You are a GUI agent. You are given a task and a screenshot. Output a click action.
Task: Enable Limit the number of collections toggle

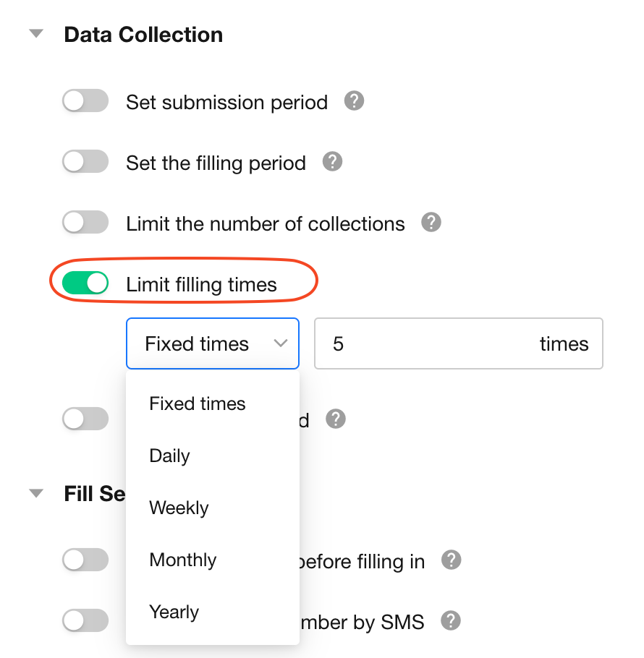tap(85, 223)
